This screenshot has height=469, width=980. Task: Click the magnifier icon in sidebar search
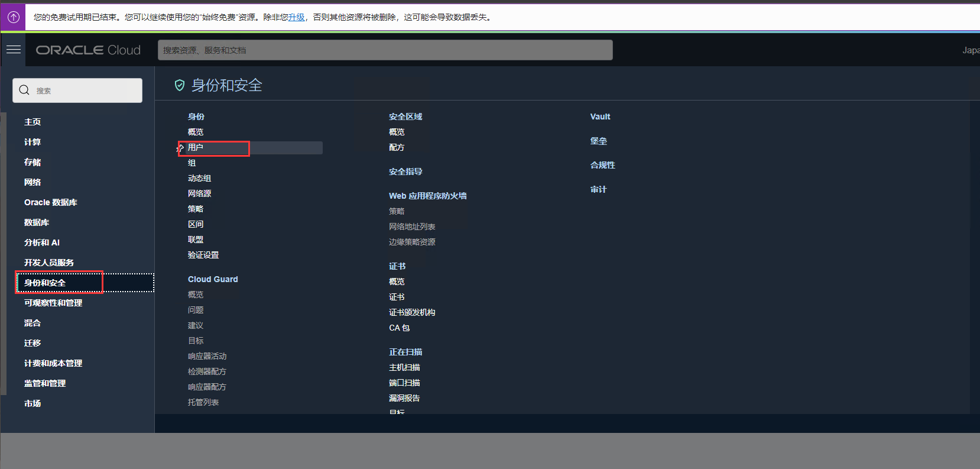click(x=24, y=90)
